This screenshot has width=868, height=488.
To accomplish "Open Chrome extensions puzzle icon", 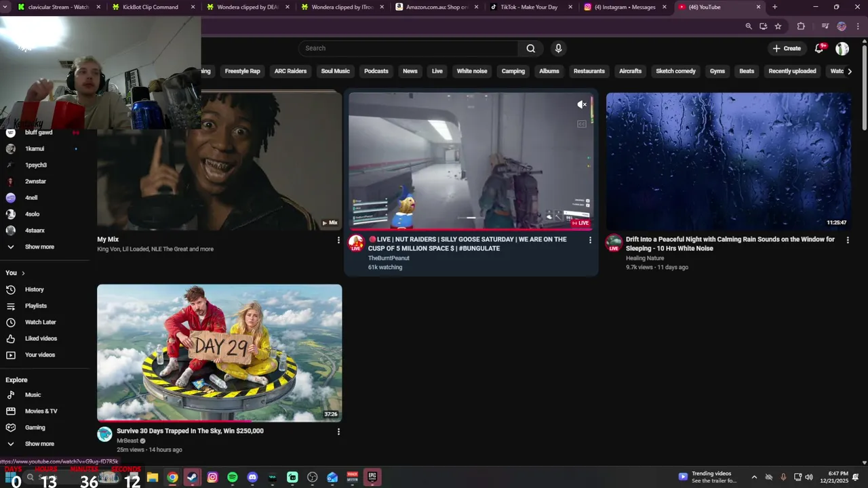I will tap(801, 26).
